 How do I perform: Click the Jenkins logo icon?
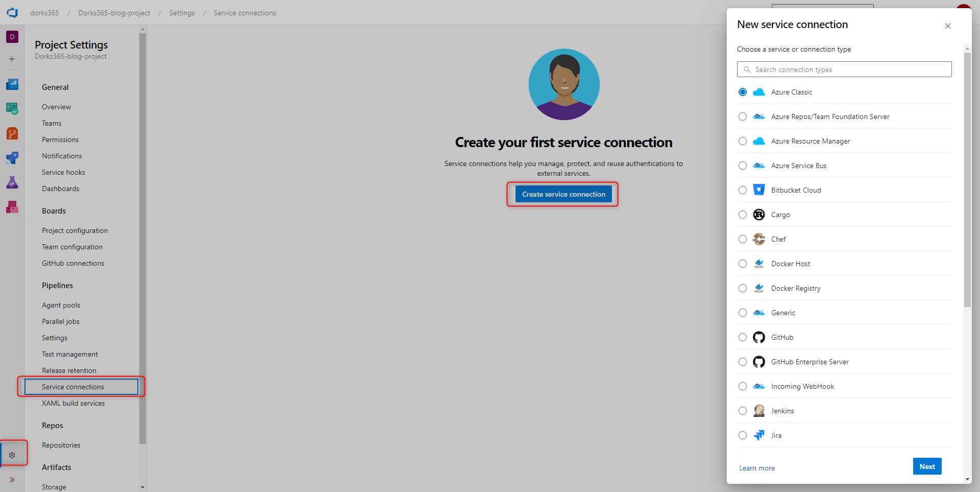[x=759, y=411]
